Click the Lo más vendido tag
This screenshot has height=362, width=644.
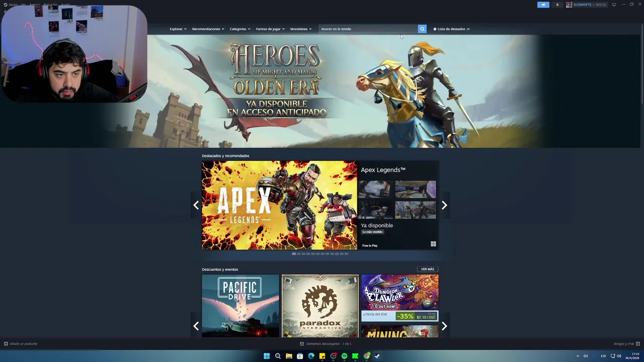[373, 232]
